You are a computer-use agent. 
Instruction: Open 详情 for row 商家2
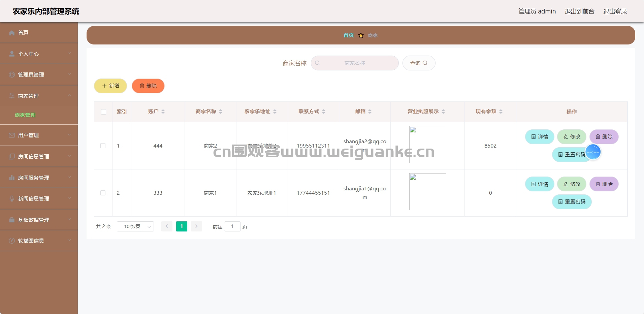click(540, 137)
